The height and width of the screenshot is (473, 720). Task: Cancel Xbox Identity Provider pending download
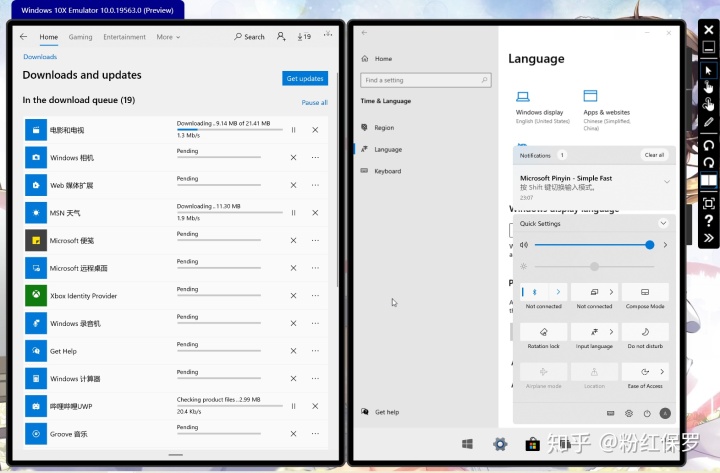click(293, 296)
